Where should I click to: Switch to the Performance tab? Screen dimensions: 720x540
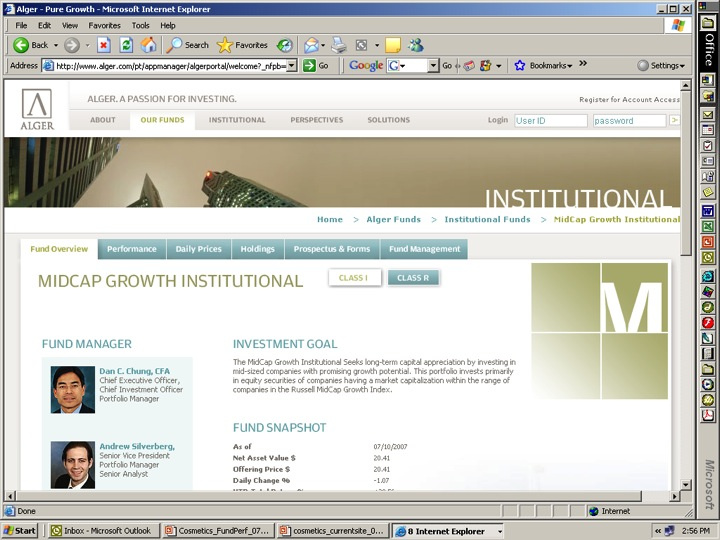[x=132, y=249]
